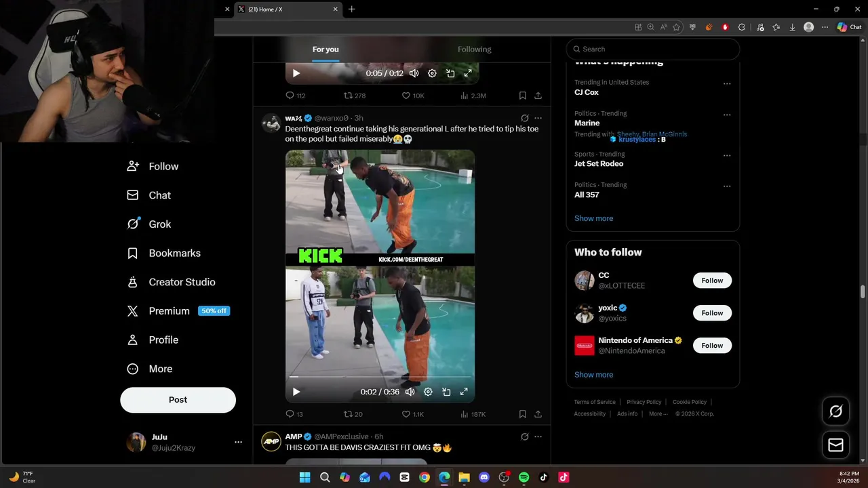Play the upper 0:05 / 0:12 video

[x=296, y=73]
